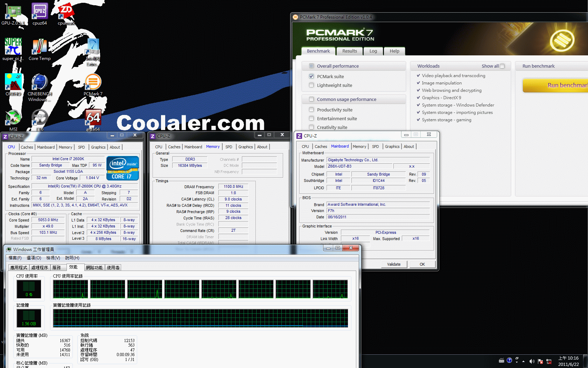
Task: Click the BIOS date 06/16/2011 field
Action: [378, 217]
